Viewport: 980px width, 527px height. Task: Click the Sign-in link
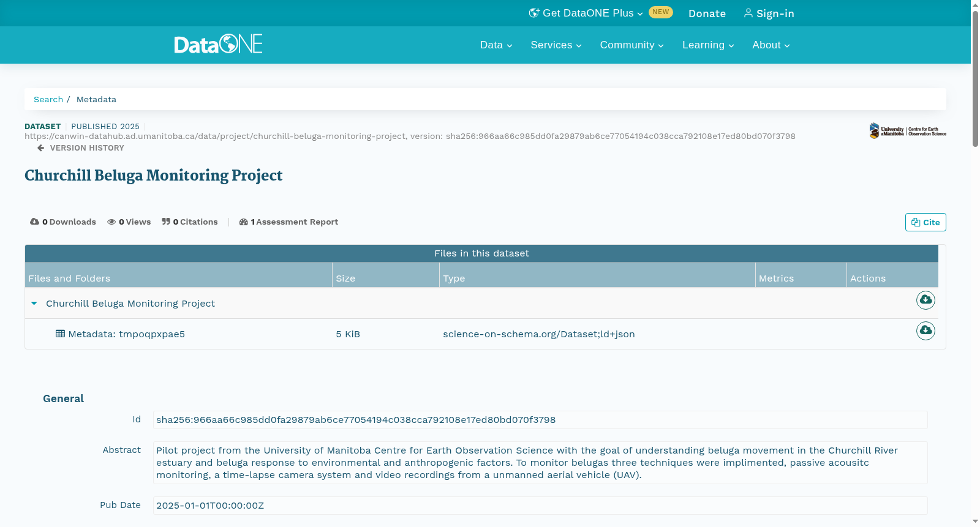(769, 13)
